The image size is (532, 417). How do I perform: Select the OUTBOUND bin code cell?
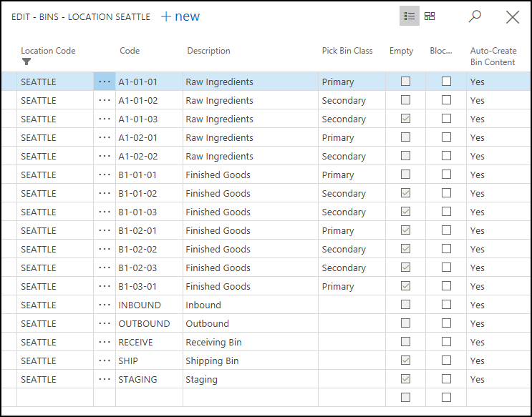pyautogui.click(x=144, y=324)
